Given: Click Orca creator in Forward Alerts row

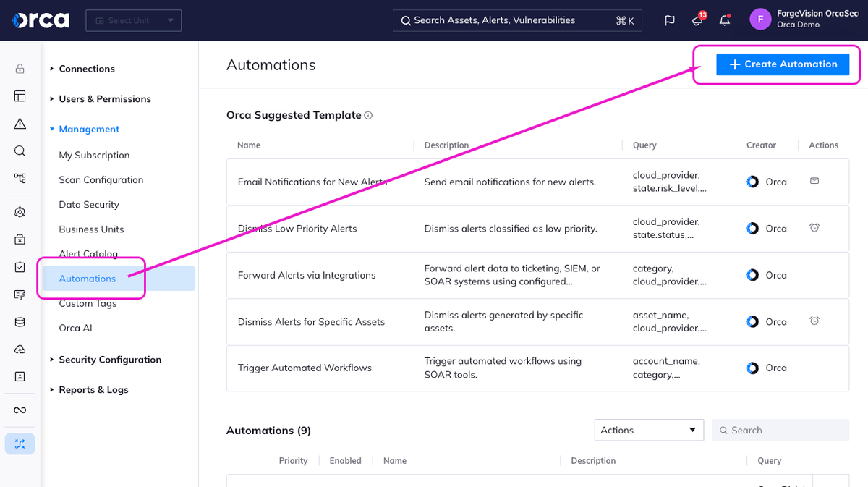Looking at the screenshot, I should (x=767, y=275).
